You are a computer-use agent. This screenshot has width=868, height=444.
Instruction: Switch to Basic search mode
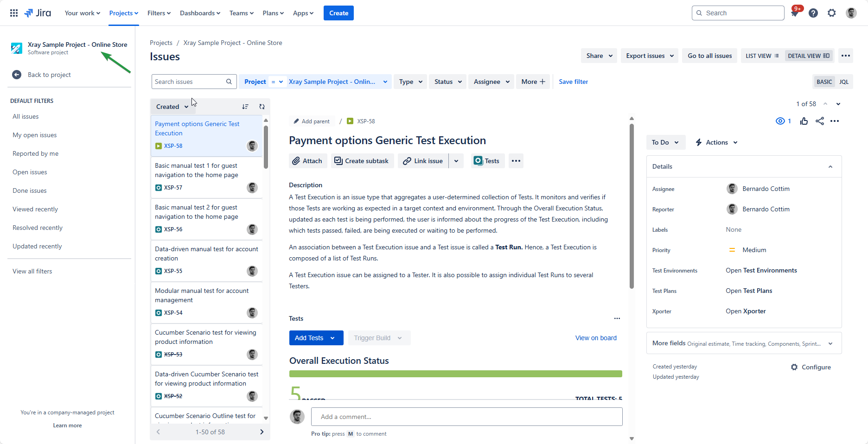pos(824,82)
